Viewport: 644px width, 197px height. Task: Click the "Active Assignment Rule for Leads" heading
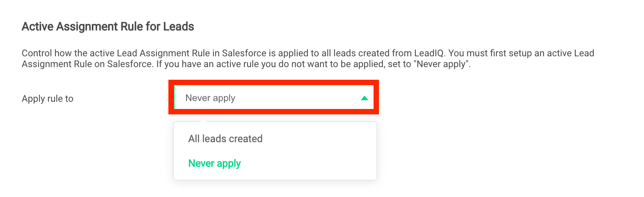click(x=108, y=27)
